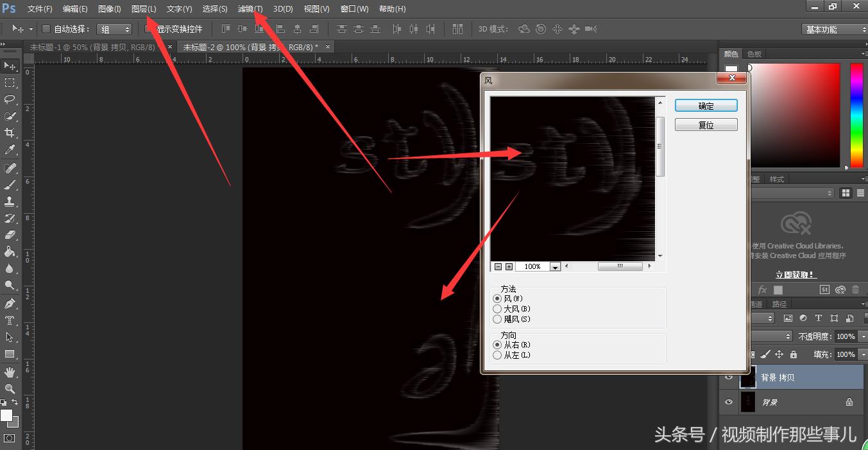
Task: Hide the 背景 layer with its eye icon
Action: click(x=729, y=402)
